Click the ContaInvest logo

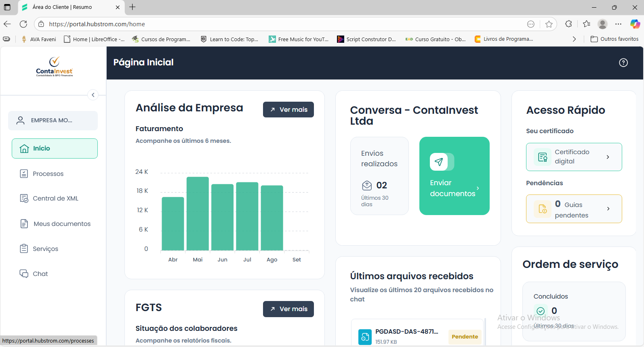pos(55,67)
